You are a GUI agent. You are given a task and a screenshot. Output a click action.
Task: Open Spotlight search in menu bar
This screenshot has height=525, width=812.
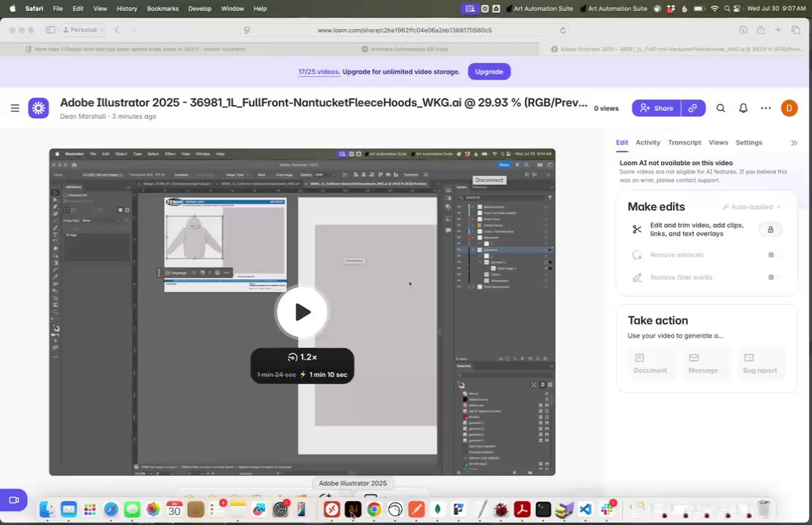pyautogui.click(x=727, y=8)
